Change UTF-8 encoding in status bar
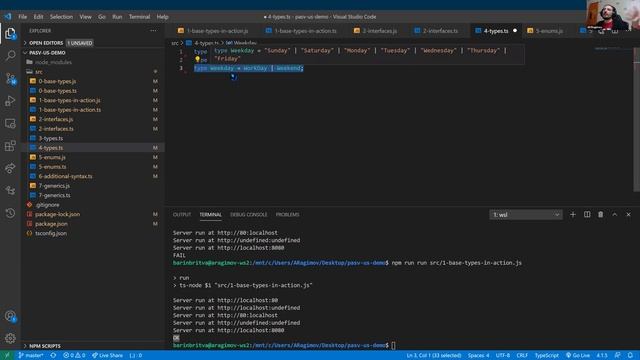 (x=502, y=355)
